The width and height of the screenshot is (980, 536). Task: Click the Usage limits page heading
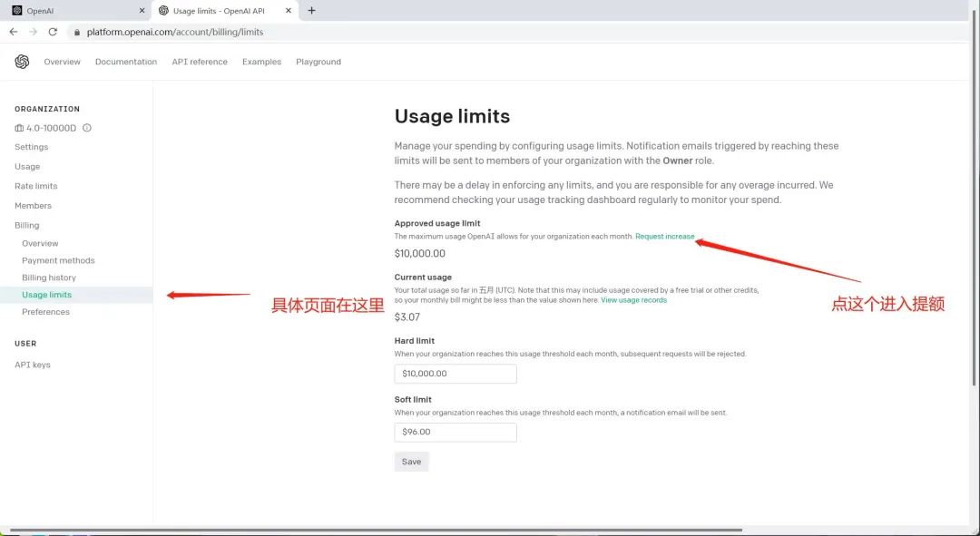click(452, 116)
